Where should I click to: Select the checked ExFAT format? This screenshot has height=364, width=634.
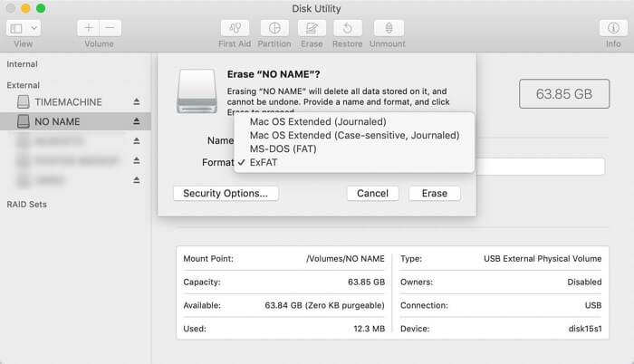pyautogui.click(x=263, y=162)
